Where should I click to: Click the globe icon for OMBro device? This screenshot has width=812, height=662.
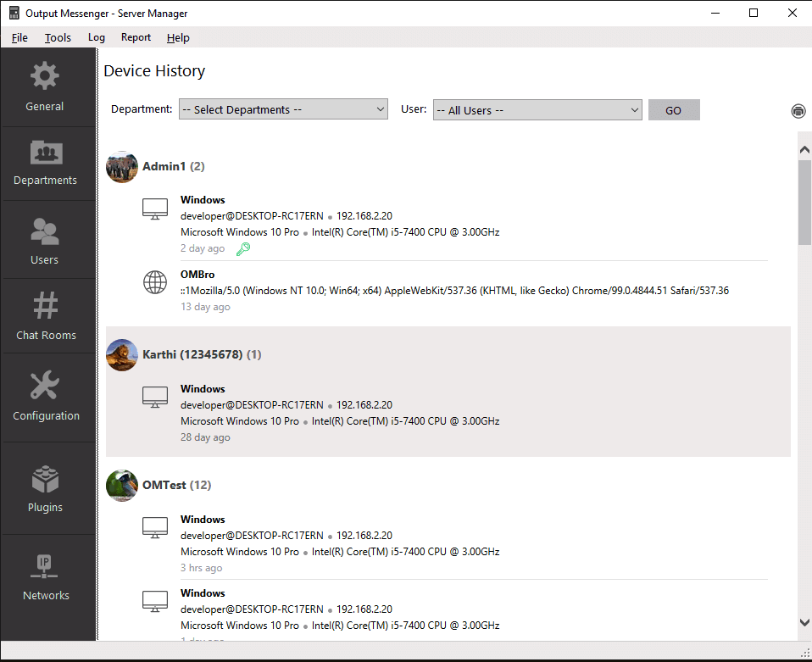[155, 282]
